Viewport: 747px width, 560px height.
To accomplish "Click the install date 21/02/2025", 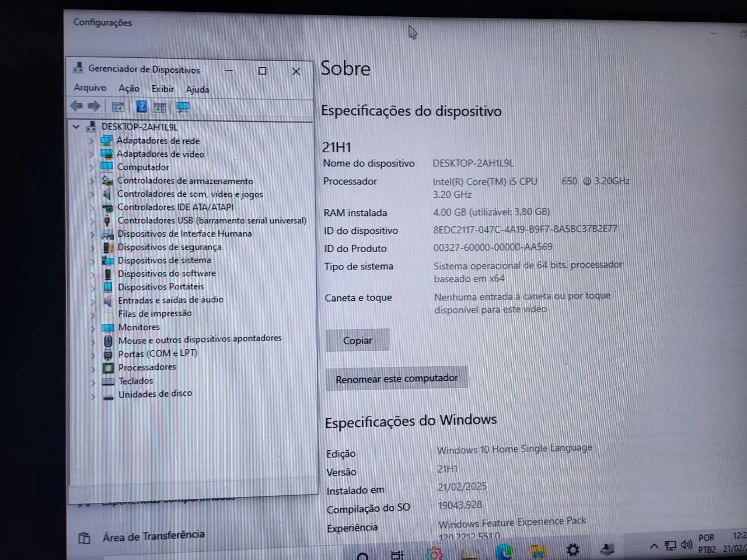I will tap(462, 487).
